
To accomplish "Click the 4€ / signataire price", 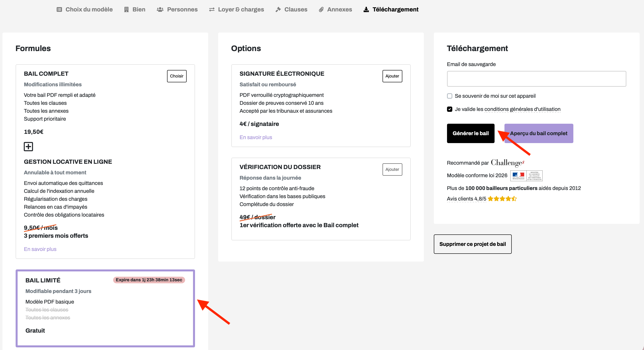I will pos(259,124).
